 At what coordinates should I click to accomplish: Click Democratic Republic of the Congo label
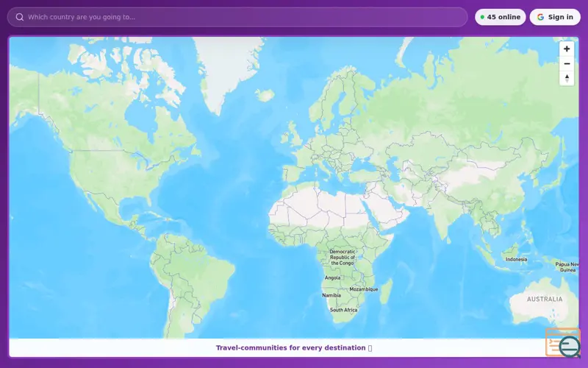coord(342,257)
